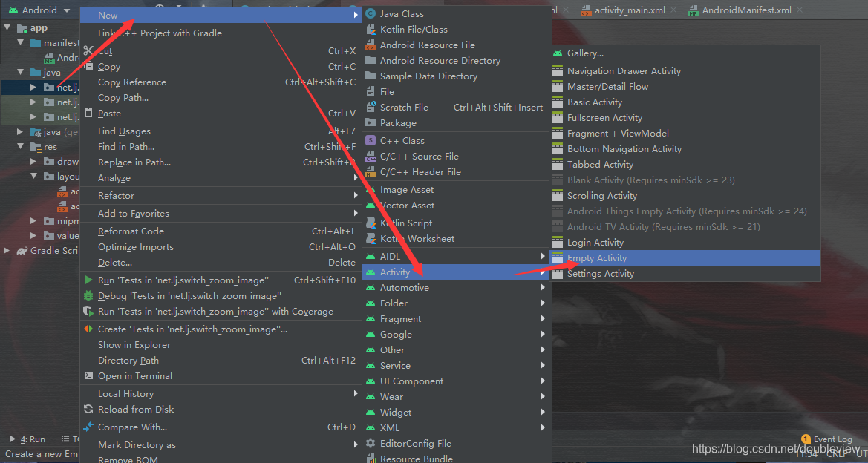
Task: Select Scrolling Activity template
Action: coord(685,196)
